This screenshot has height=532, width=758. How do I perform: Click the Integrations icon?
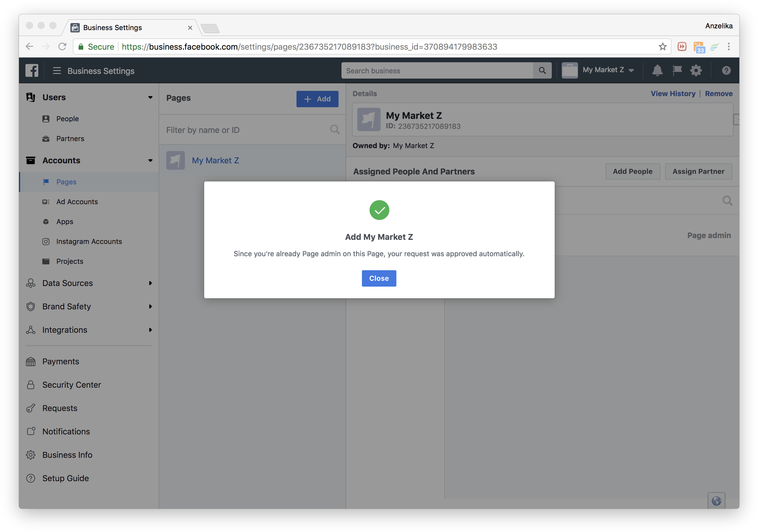tap(31, 330)
